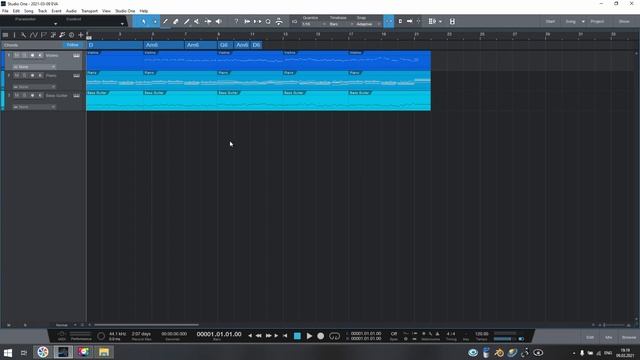Open the Browse panel button
The image size is (640, 360).
tap(629, 337)
